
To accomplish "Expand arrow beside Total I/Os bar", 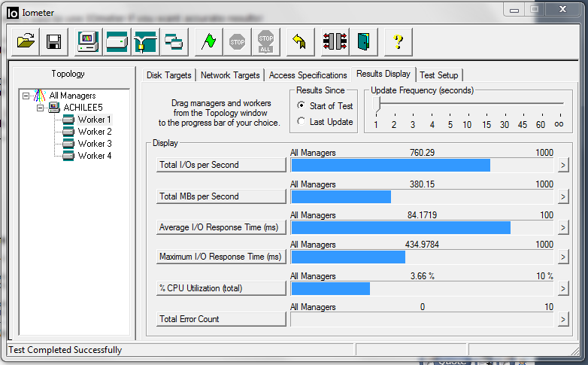I will coord(563,165).
